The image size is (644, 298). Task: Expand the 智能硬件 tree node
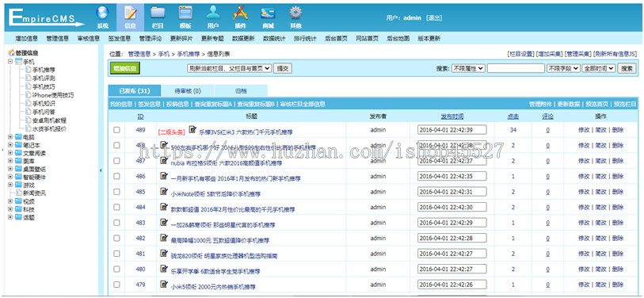(x=10, y=178)
